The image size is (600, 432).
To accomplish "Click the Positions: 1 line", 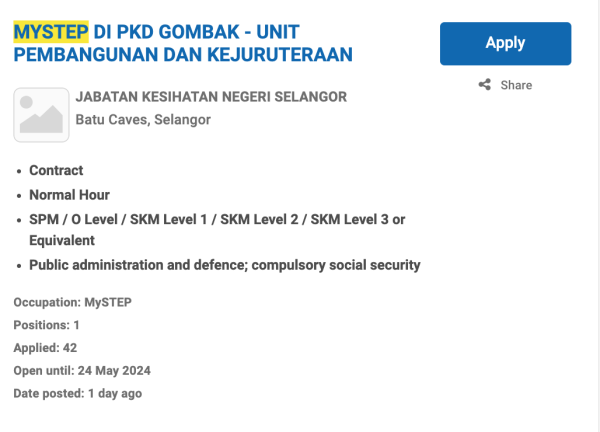I will [x=46, y=325].
